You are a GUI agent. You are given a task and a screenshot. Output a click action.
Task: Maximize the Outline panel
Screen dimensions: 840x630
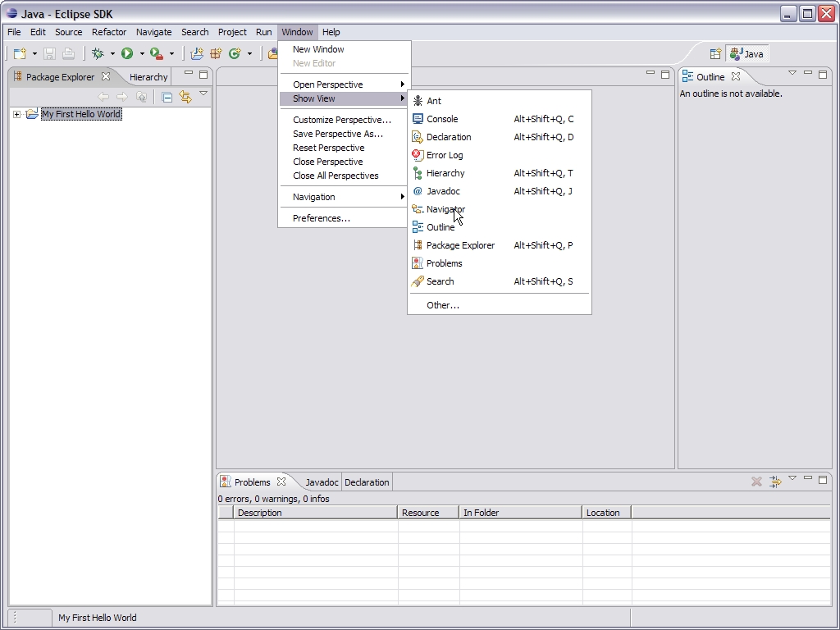click(823, 74)
